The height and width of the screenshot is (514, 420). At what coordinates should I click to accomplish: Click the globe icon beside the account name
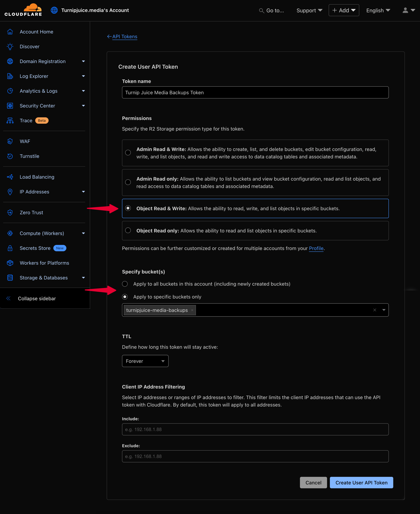click(x=54, y=10)
